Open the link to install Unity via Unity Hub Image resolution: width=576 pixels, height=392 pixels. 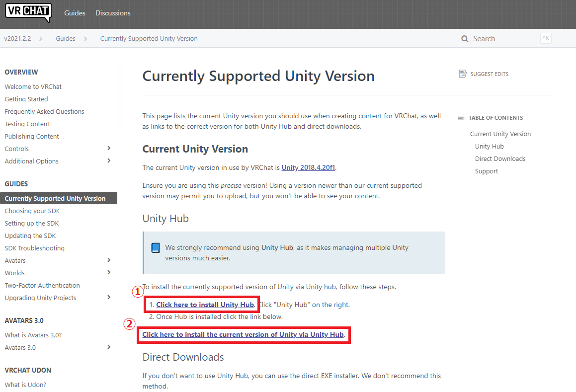(x=243, y=334)
